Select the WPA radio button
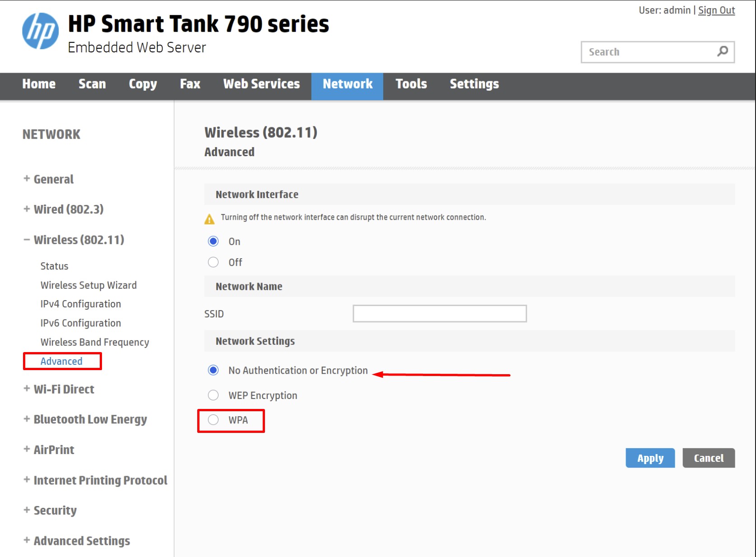 213,420
